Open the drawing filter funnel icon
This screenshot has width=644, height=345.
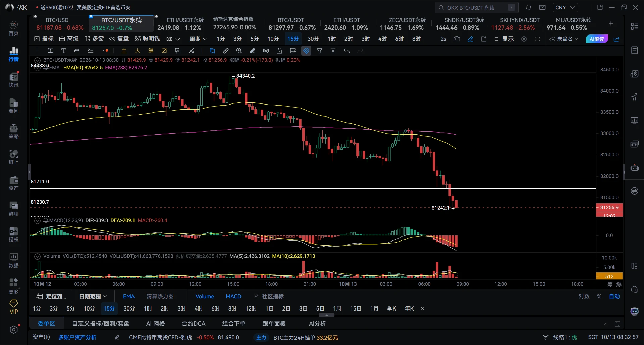319,51
